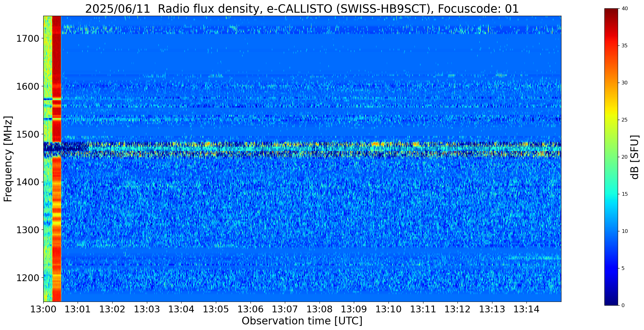Click the 13:11 time tick label
Image resolution: width=644 pixels, height=330 pixels.
click(x=423, y=309)
